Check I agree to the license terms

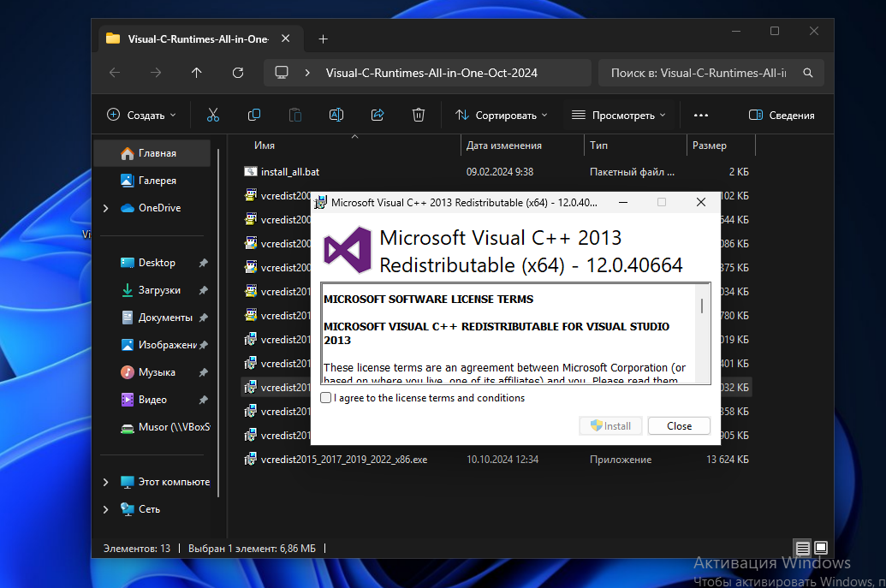326,398
